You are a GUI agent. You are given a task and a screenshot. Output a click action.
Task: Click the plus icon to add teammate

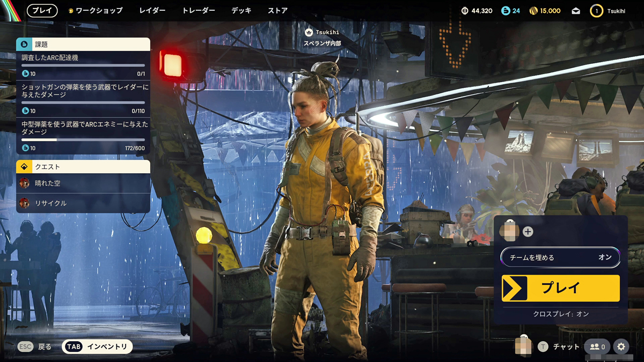[x=528, y=232]
